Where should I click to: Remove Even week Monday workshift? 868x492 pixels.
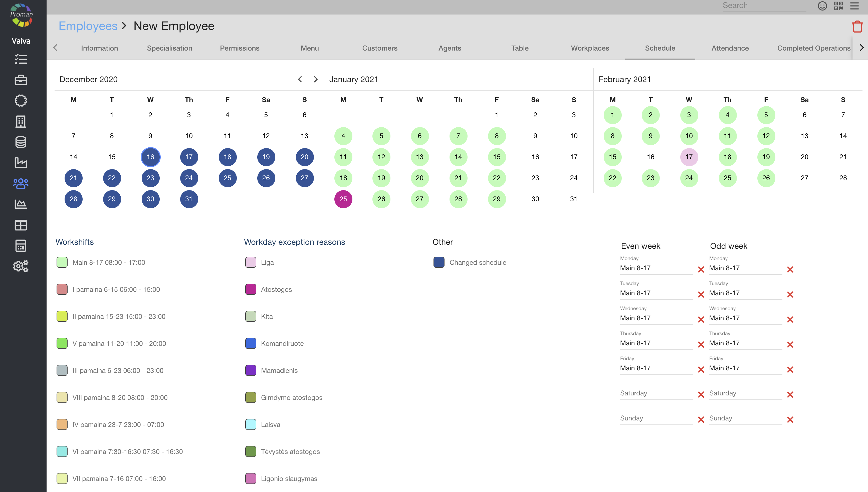(x=701, y=269)
